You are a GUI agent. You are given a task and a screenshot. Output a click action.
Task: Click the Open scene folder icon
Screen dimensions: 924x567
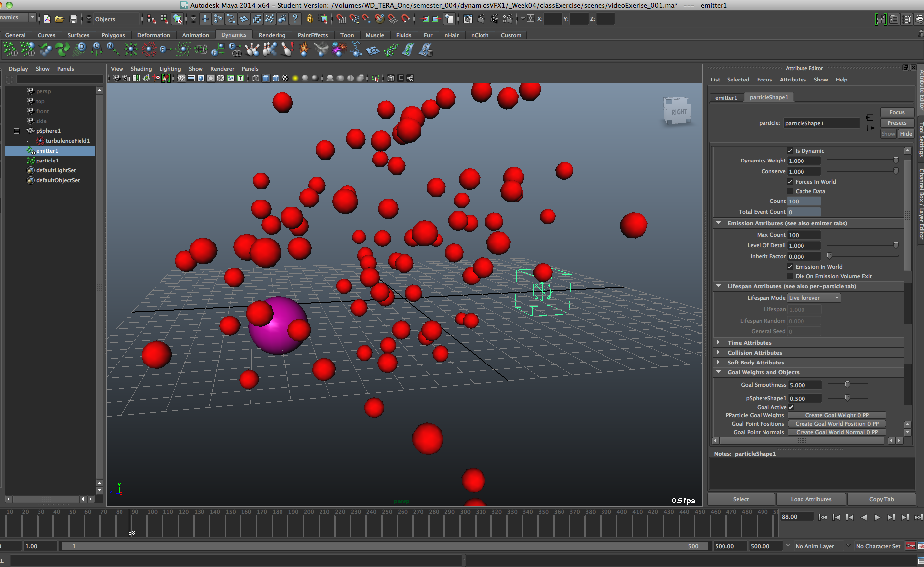click(59, 19)
